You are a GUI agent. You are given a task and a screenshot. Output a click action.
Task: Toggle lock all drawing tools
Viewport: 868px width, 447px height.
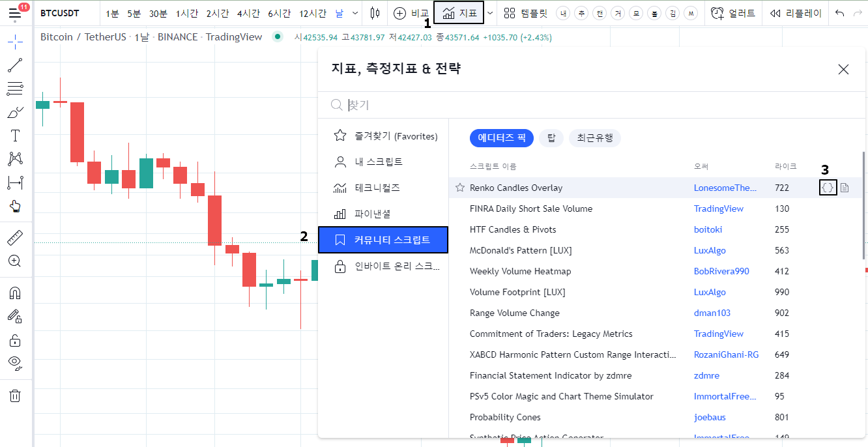pos(15,339)
